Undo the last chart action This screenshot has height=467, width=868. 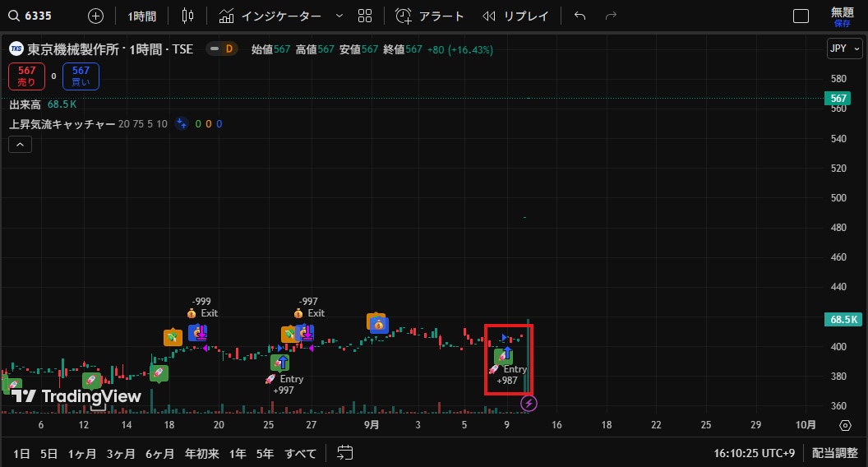point(579,16)
